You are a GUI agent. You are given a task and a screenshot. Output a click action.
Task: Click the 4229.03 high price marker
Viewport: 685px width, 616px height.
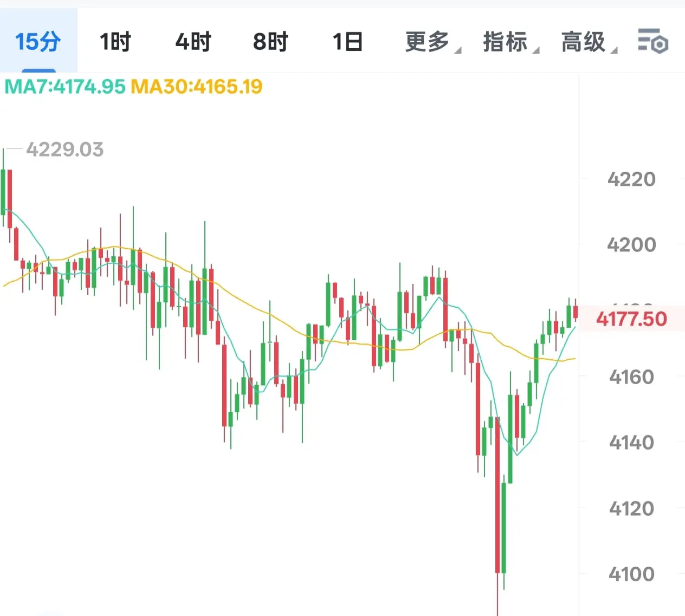[x=64, y=149]
